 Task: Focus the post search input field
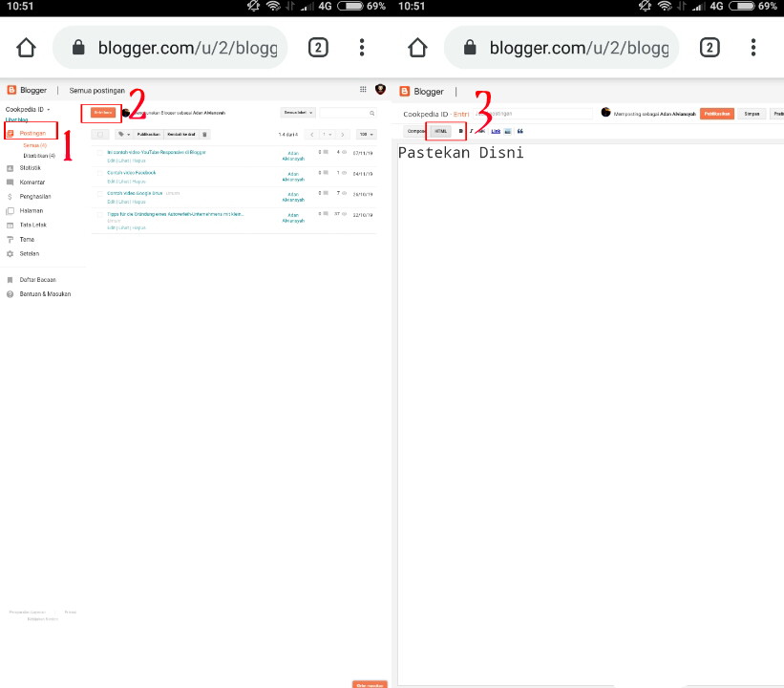coord(348,113)
